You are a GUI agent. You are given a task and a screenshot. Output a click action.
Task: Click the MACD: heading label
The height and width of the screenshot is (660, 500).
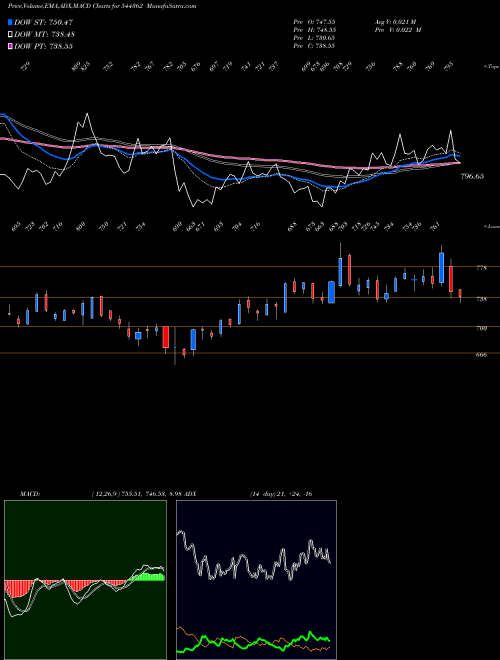(x=29, y=494)
